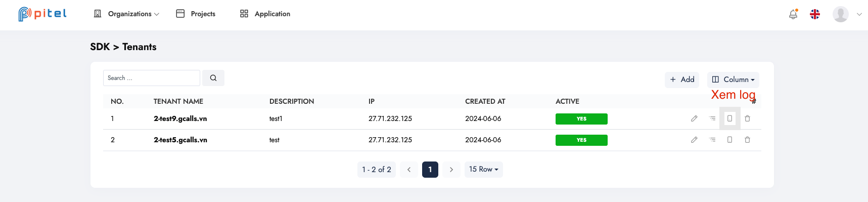
Task: Toggle the green YES active badge for test1
Action: point(581,119)
